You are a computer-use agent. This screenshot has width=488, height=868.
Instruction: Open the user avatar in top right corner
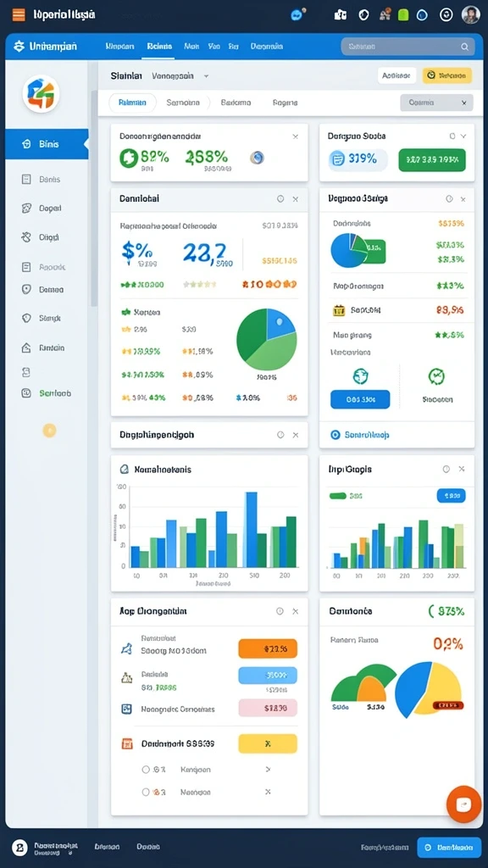click(x=470, y=15)
